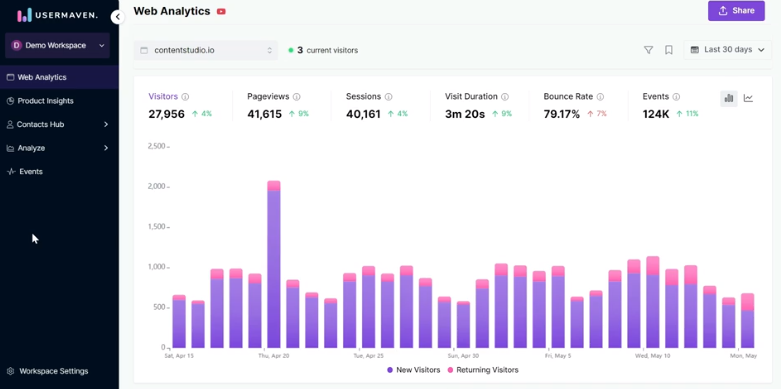This screenshot has height=389, width=781.
Task: Click the filter funnel icon
Action: (648, 50)
